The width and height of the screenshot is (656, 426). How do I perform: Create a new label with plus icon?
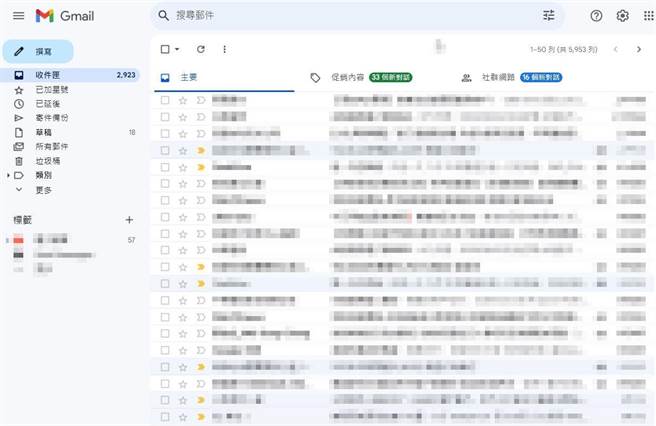pos(129,220)
